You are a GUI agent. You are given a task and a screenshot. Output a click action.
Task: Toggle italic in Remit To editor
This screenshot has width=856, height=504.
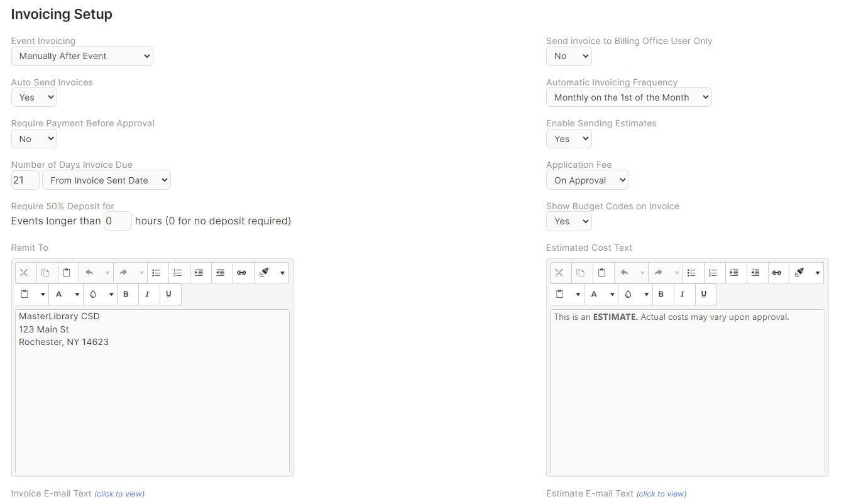[148, 294]
